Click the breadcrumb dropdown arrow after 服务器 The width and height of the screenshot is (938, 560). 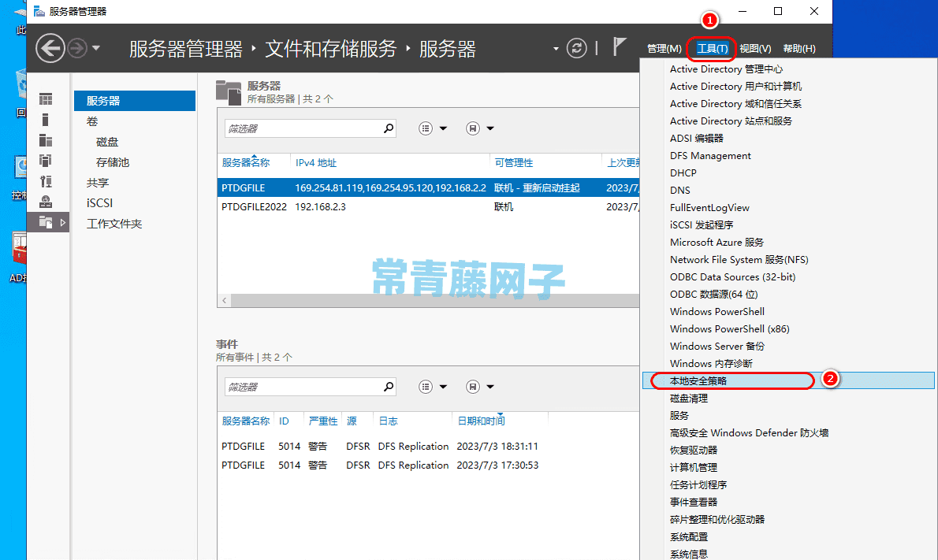click(556, 48)
